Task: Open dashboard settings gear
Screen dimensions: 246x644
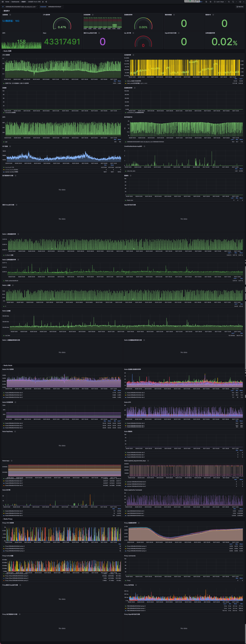Action: (x=211, y=2)
